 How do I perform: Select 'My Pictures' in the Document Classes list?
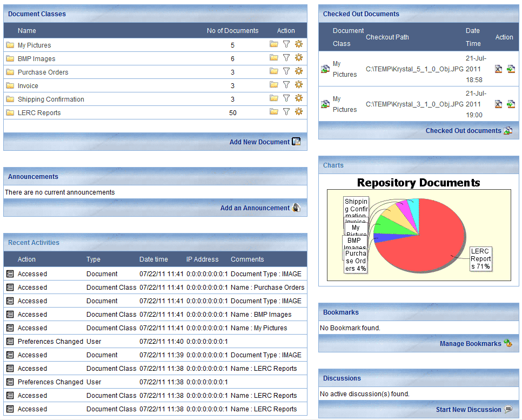34,45
